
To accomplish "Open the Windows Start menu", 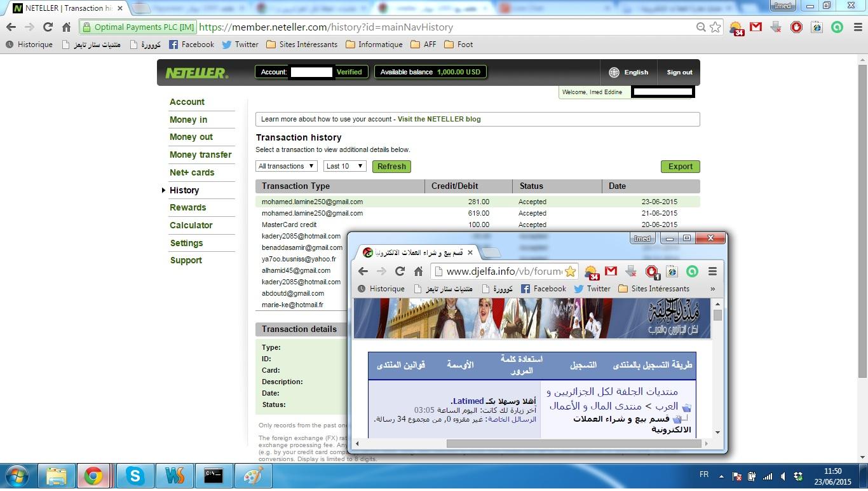I will (x=16, y=476).
